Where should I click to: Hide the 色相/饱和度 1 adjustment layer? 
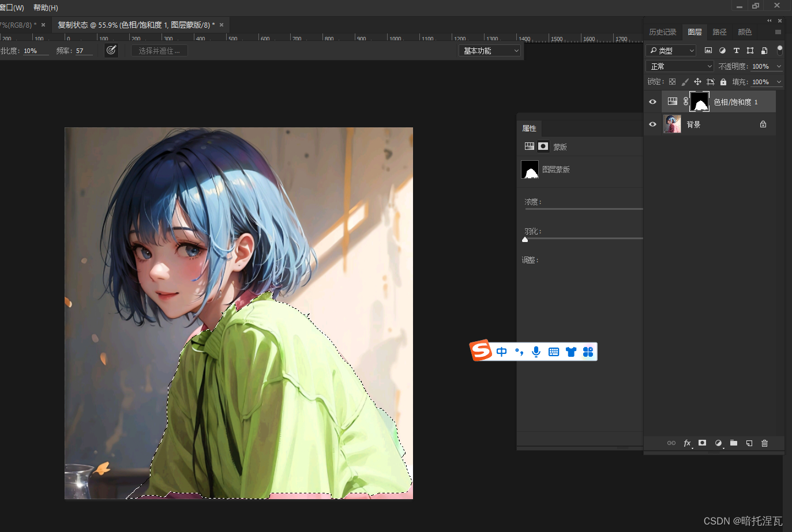click(652, 102)
